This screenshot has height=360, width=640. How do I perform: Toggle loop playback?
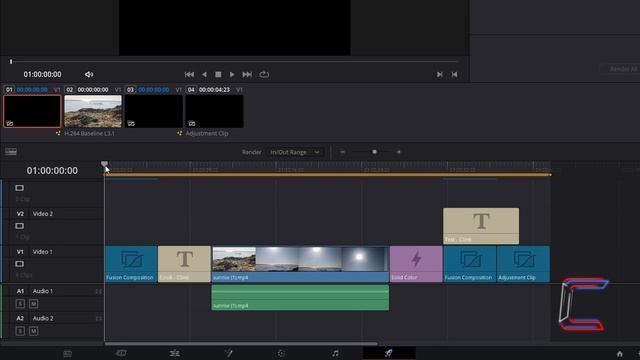(x=264, y=74)
